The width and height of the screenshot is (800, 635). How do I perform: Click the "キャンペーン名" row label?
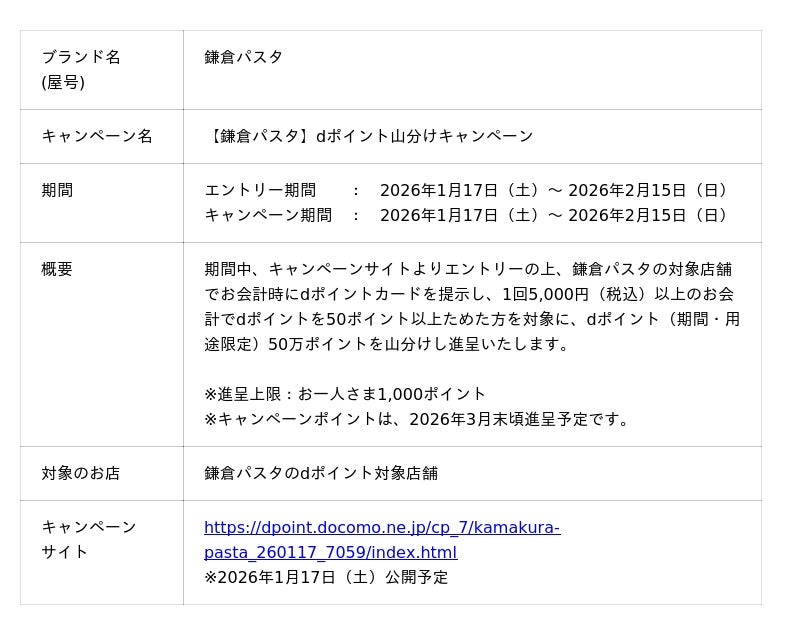click(97, 136)
